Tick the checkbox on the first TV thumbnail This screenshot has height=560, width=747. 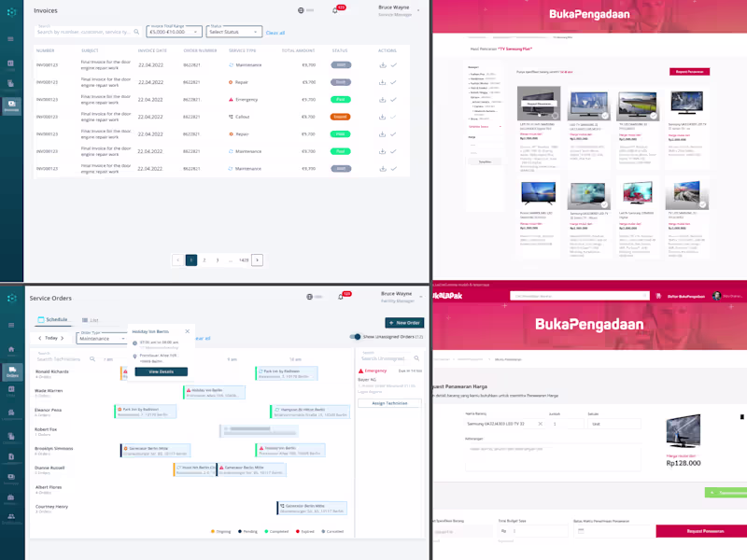(x=555, y=116)
